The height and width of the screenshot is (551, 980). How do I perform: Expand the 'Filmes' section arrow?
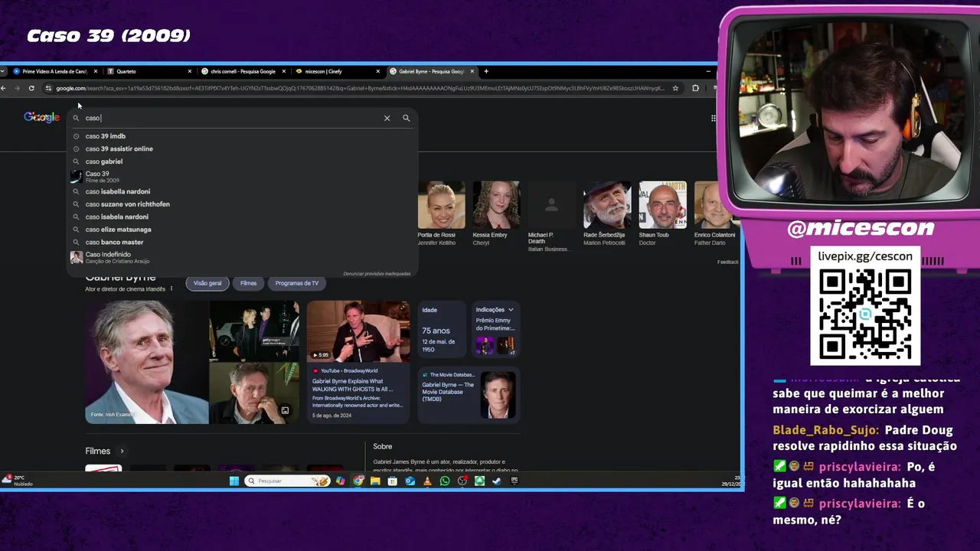tap(122, 452)
